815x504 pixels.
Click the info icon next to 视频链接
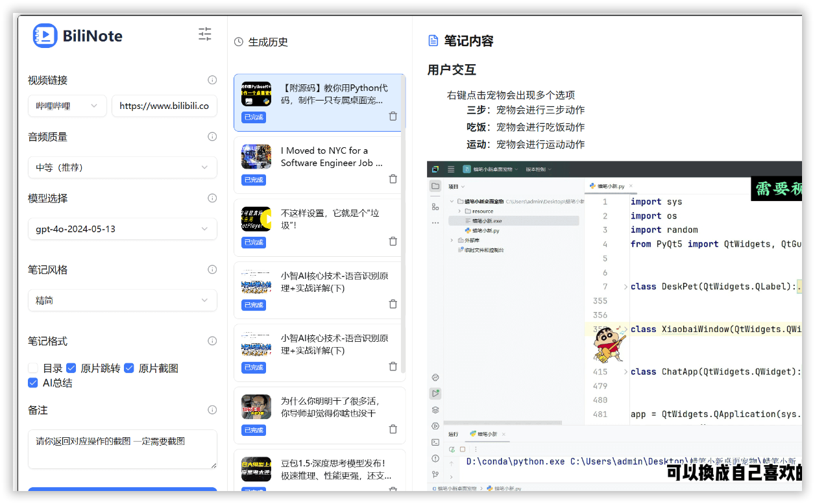click(x=212, y=80)
